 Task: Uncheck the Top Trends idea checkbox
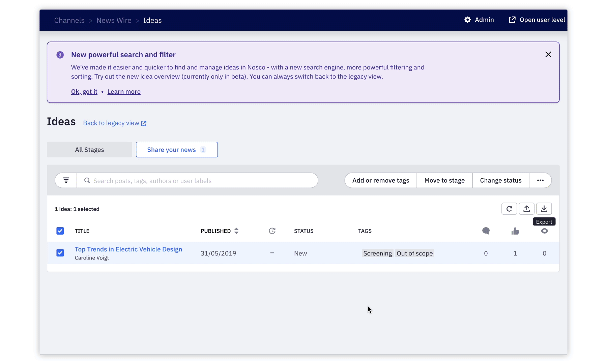[x=60, y=253]
